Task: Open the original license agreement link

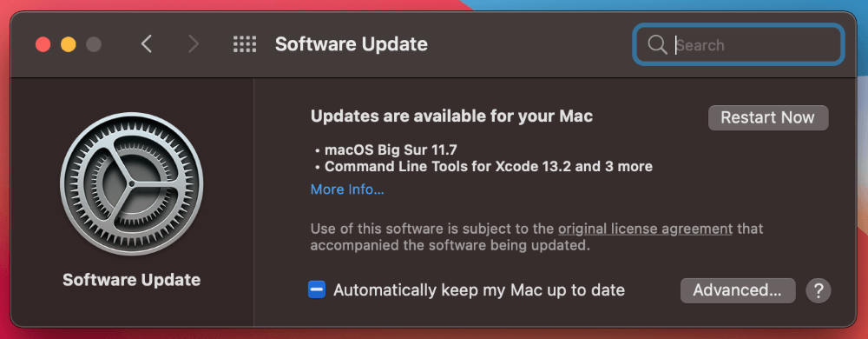Action: pyautogui.click(x=645, y=229)
